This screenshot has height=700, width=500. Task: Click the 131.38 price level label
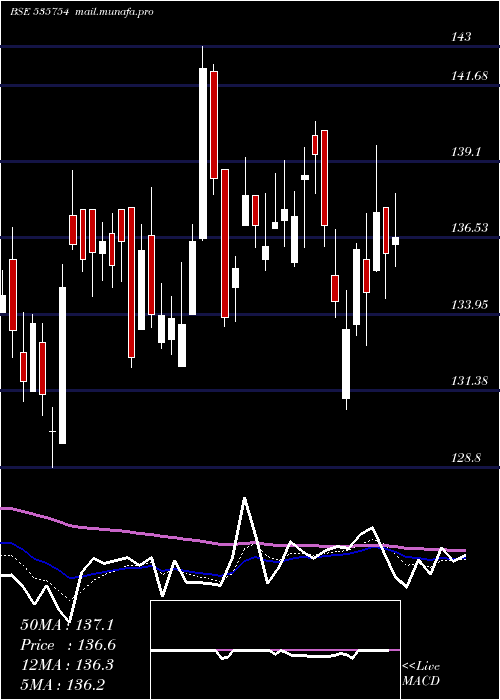(469, 381)
